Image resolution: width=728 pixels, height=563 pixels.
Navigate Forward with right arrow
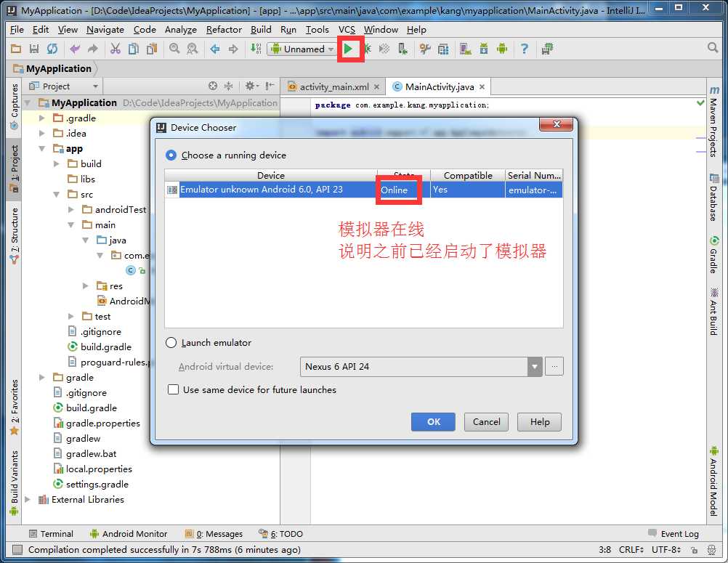(233, 49)
